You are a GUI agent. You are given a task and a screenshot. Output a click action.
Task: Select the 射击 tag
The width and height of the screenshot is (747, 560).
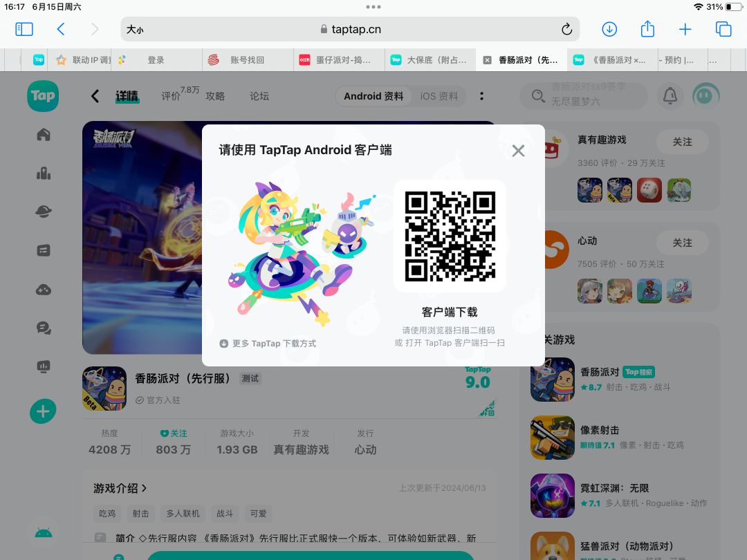point(140,513)
